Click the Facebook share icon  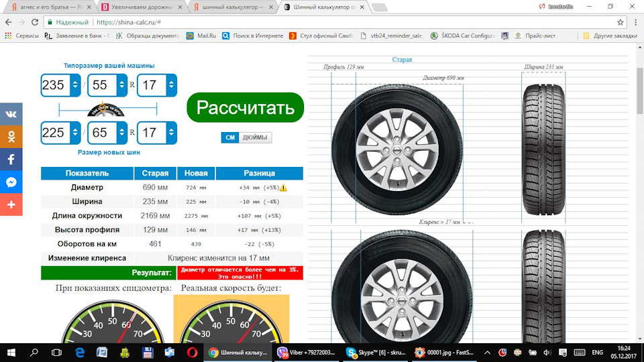coord(11,160)
